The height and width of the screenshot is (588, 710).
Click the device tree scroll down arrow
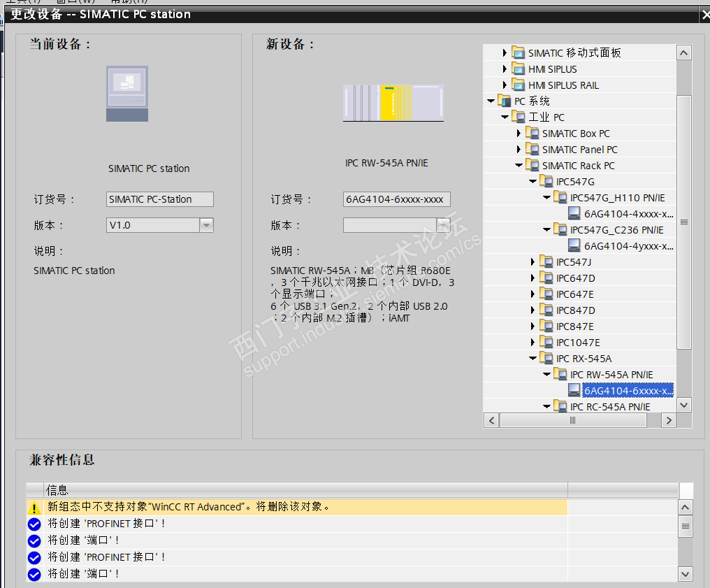683,405
